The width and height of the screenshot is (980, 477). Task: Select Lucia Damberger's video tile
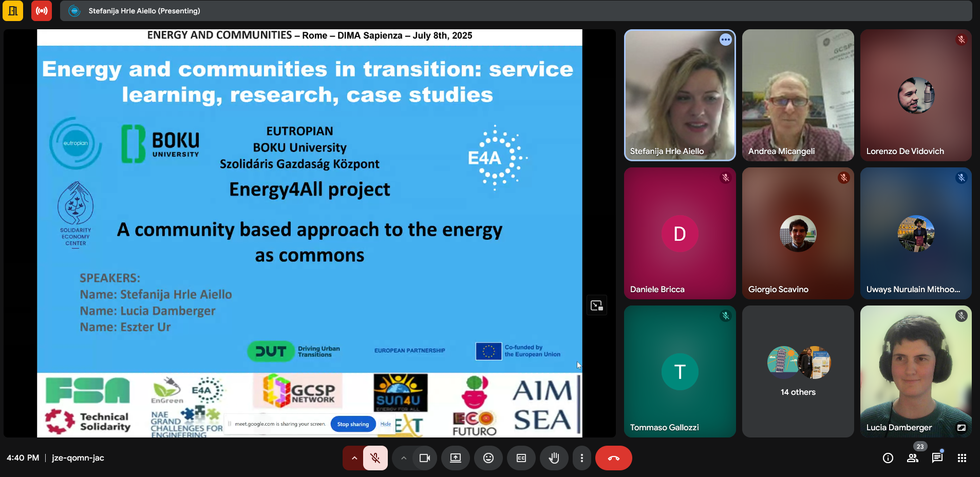tap(916, 371)
